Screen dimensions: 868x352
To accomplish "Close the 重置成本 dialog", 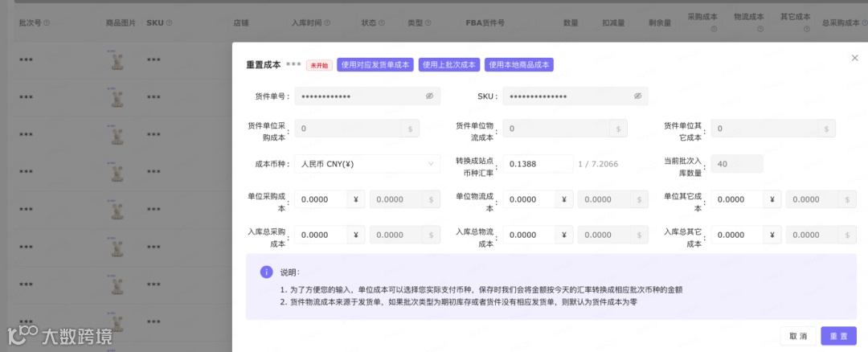I will click(x=854, y=58).
